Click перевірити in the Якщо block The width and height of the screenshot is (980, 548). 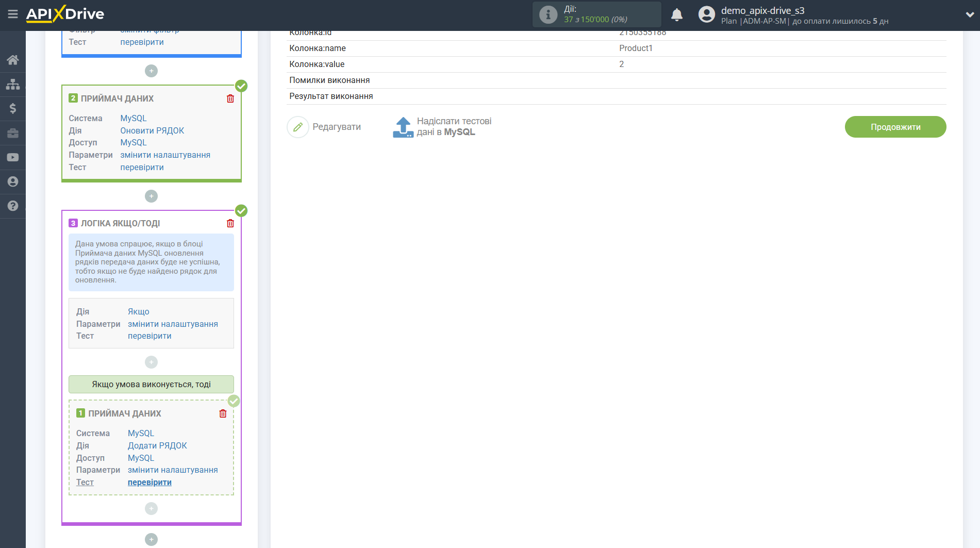pos(150,336)
